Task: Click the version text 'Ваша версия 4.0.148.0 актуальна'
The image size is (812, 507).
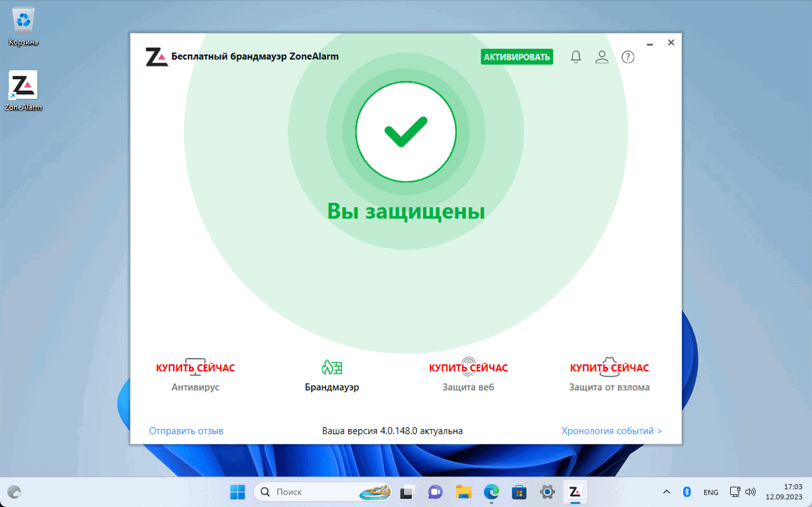Action: point(392,431)
